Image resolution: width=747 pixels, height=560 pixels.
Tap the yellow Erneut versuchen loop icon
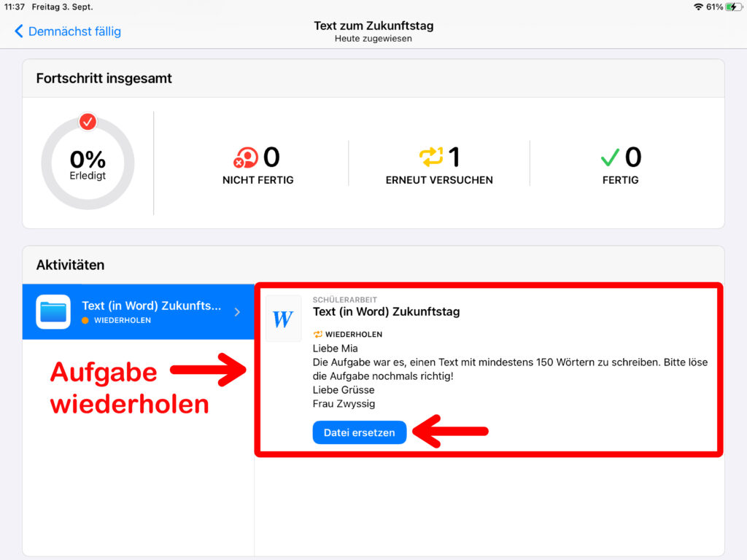pos(430,157)
